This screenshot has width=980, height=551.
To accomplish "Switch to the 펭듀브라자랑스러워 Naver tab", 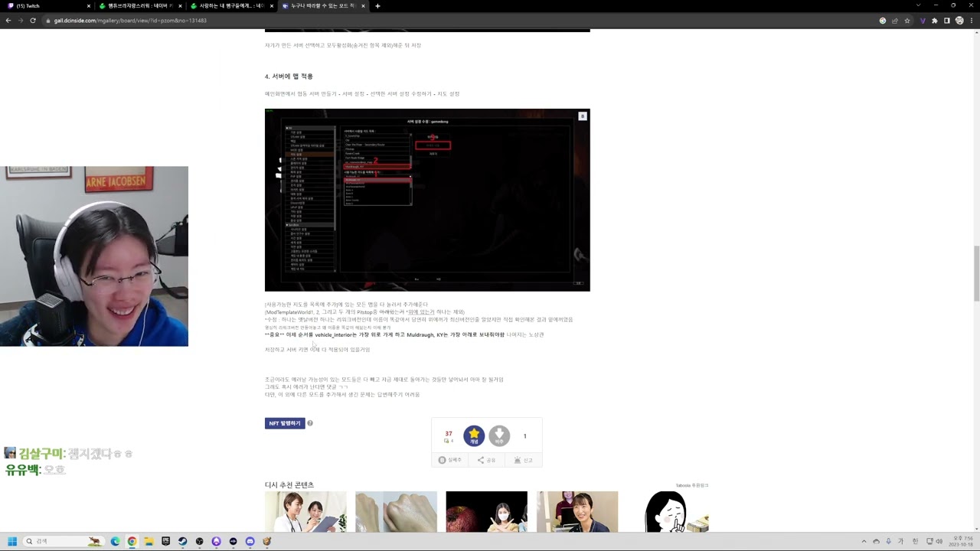I will 138,6.
